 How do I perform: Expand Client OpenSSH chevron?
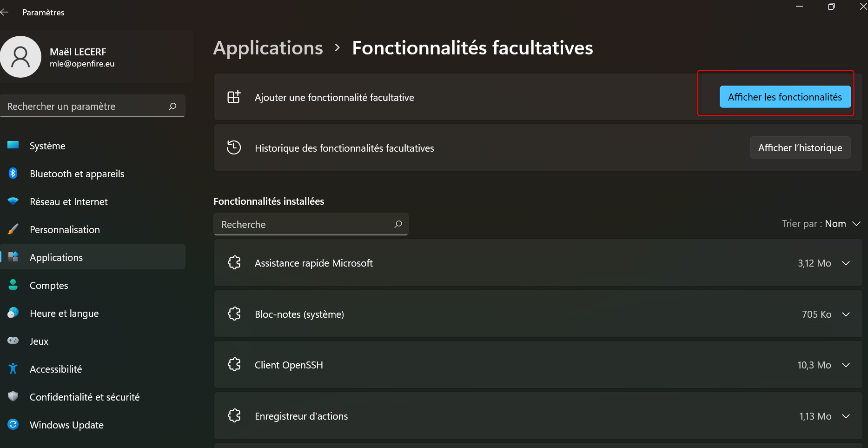tap(846, 365)
